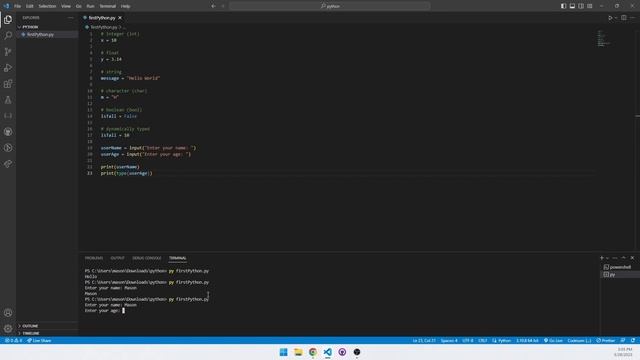The width and height of the screenshot is (640, 360).
Task: Open the Terminal menu
Action: [108, 6]
